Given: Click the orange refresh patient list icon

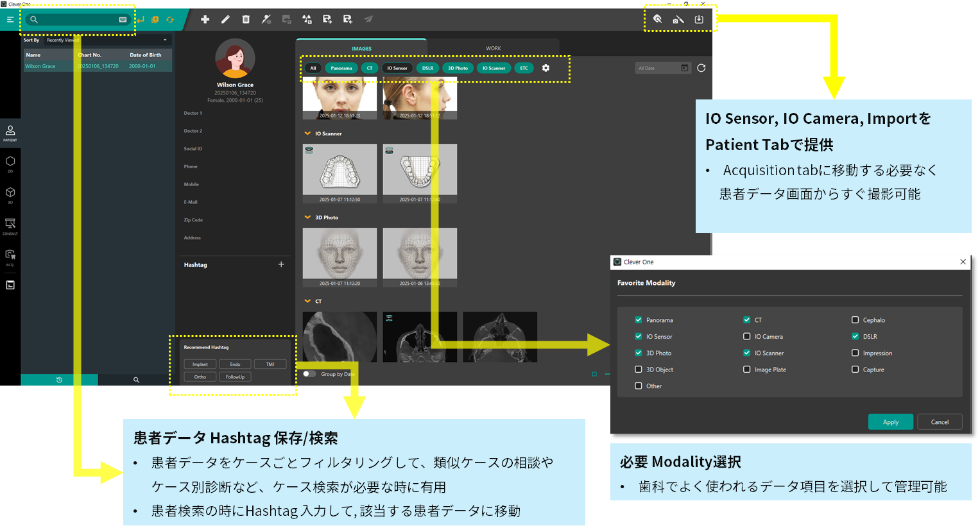Looking at the screenshot, I should pyautogui.click(x=170, y=19).
